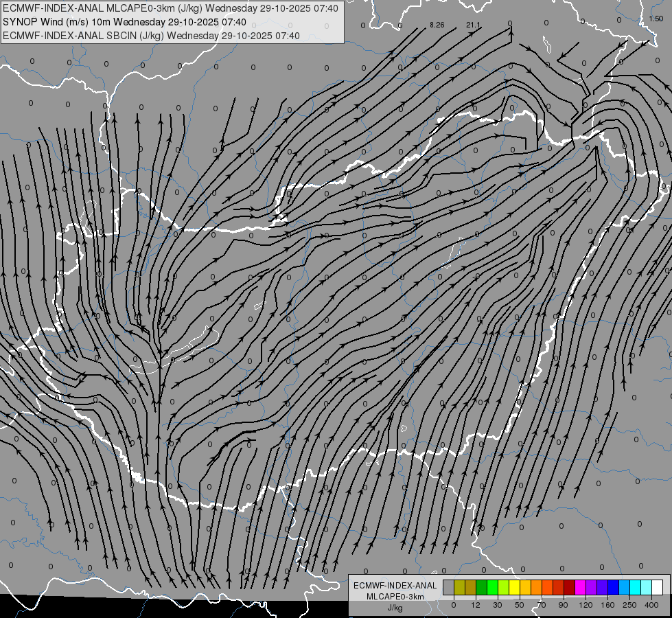The image size is (672, 618).
Task: Click the cyan swatch right of label 250
Action: click(x=636, y=587)
